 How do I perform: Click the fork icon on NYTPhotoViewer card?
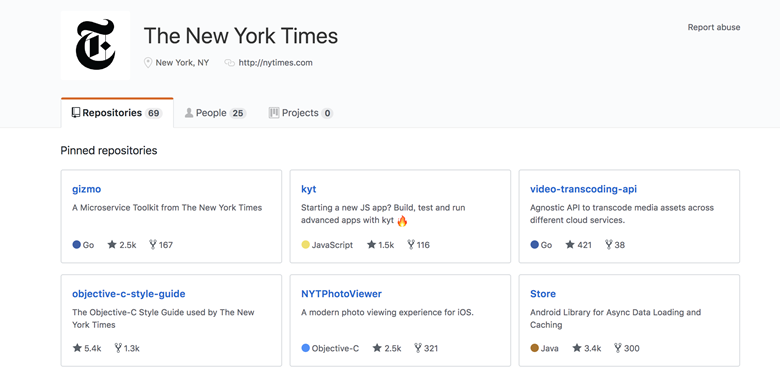pyautogui.click(x=418, y=348)
